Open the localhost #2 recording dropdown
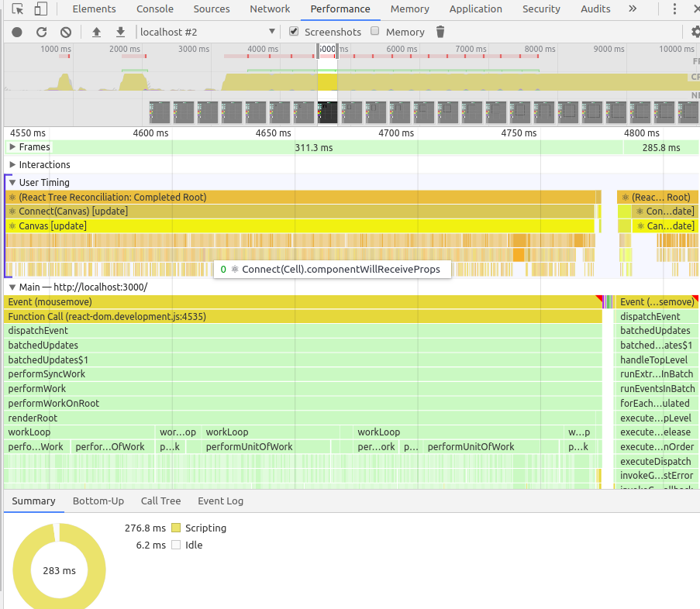 coord(207,32)
